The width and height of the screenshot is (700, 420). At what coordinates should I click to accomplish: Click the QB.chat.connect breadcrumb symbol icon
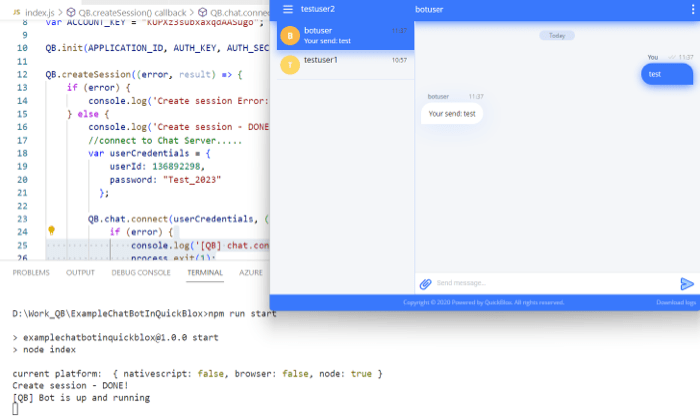coord(203,12)
